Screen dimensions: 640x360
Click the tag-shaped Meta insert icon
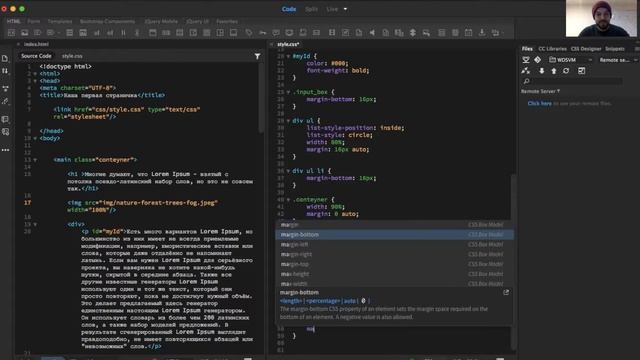pyautogui.click(x=249, y=33)
